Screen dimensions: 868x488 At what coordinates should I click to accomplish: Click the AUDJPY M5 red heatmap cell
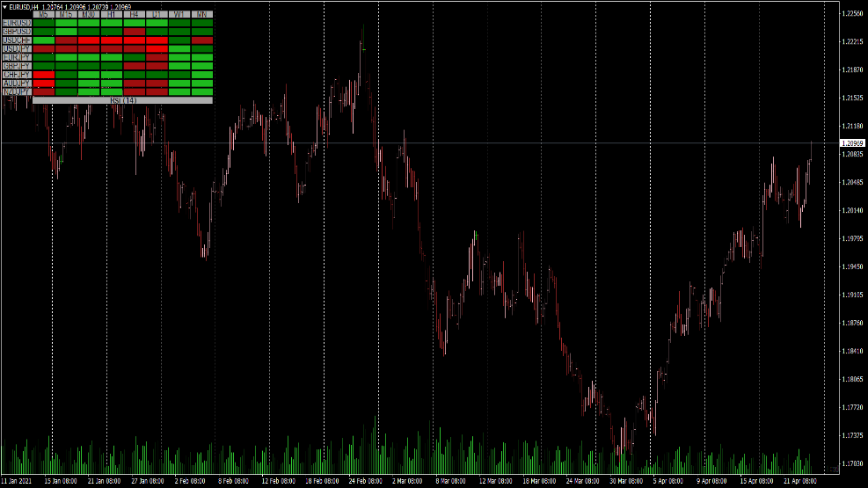click(44, 83)
